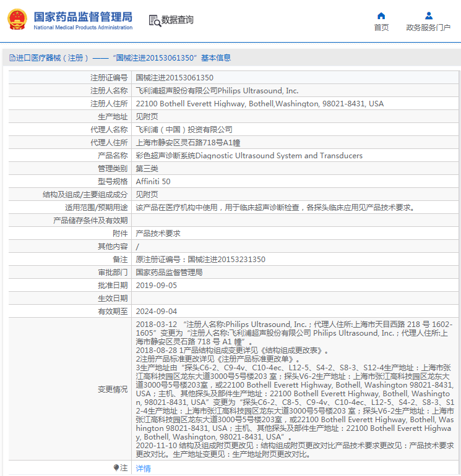461x476 pixels.
Task: Click the 适用范围/预期用途 field label
Action: click(97, 208)
